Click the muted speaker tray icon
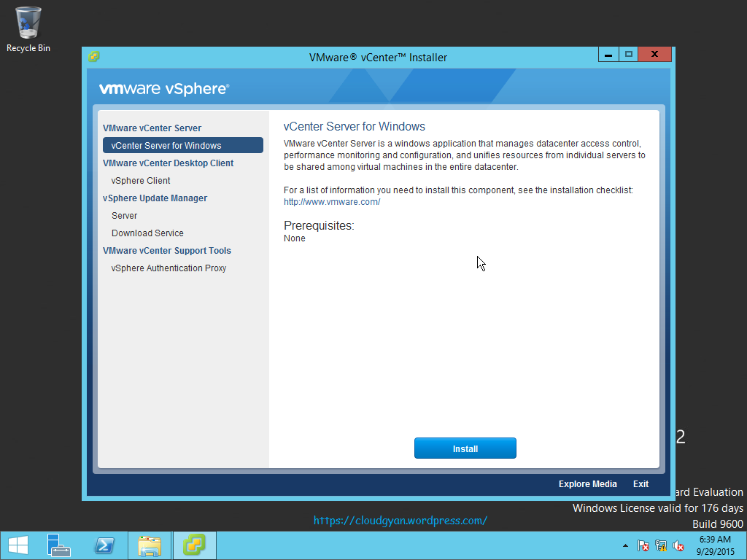 pos(678,545)
